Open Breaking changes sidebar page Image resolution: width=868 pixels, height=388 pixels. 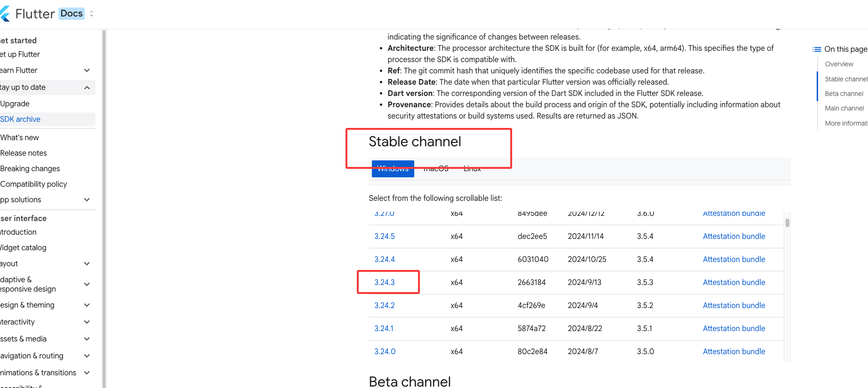tap(30, 169)
